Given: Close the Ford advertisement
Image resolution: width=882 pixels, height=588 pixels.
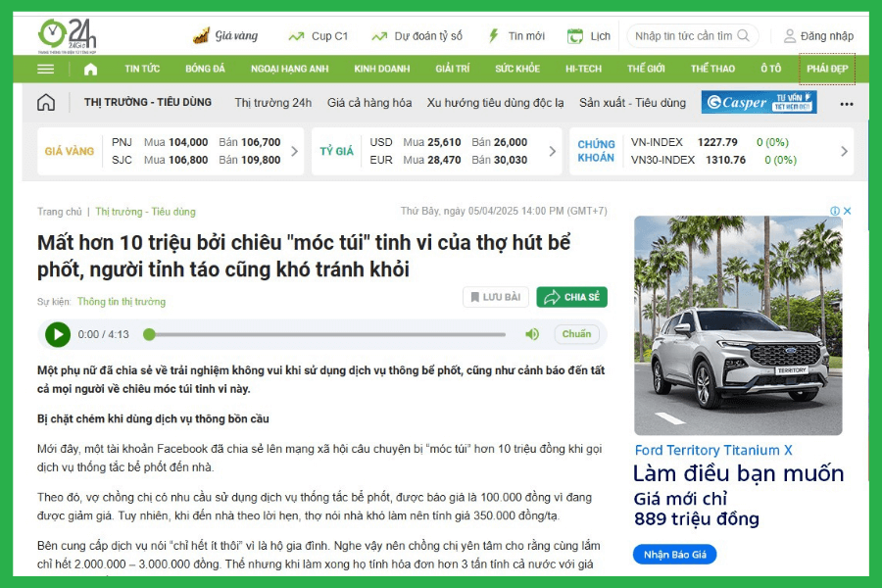Looking at the screenshot, I should click(x=847, y=211).
